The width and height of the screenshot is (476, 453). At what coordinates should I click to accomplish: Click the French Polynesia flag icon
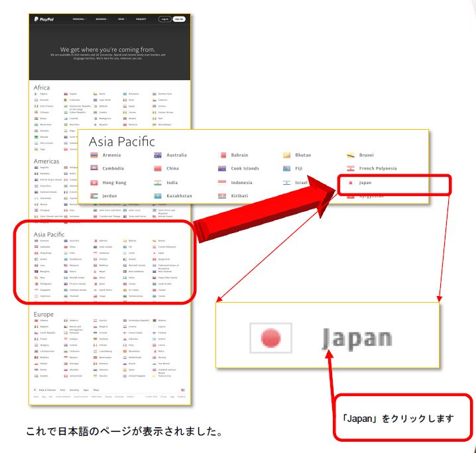point(351,168)
